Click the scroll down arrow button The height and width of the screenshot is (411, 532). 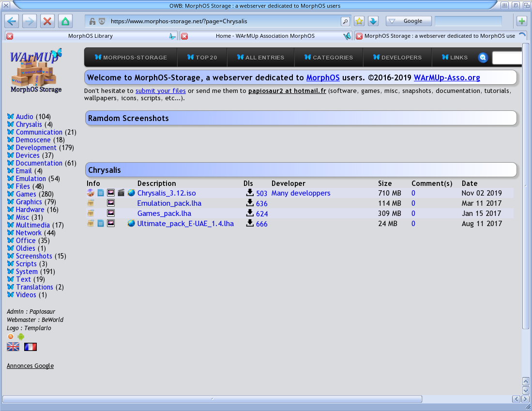point(526,390)
